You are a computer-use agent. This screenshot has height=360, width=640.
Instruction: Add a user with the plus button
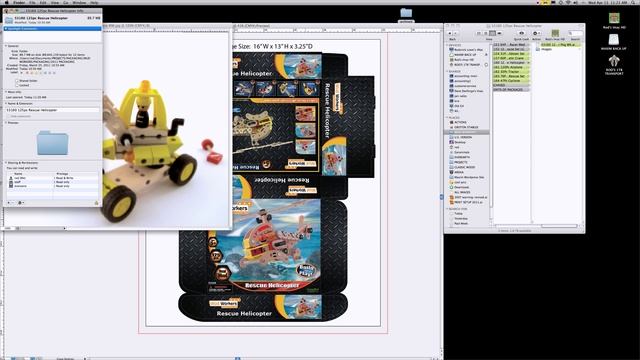click(9, 203)
